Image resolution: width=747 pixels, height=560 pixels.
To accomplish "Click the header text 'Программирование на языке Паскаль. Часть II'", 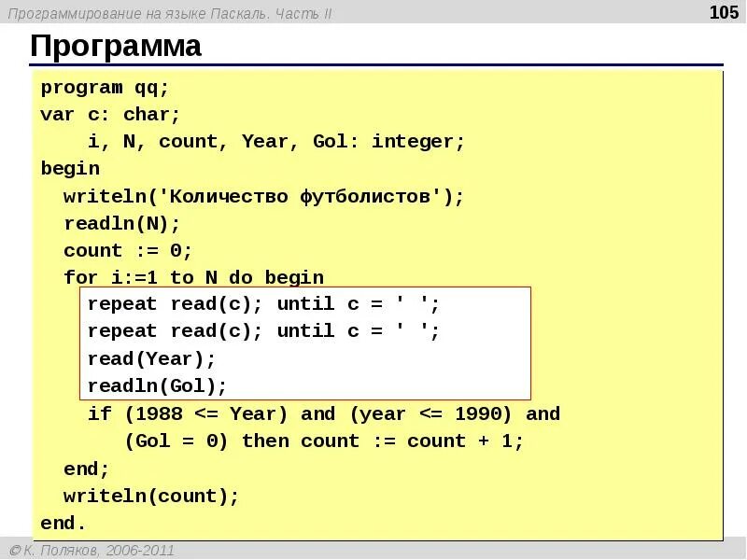I will (170, 13).
